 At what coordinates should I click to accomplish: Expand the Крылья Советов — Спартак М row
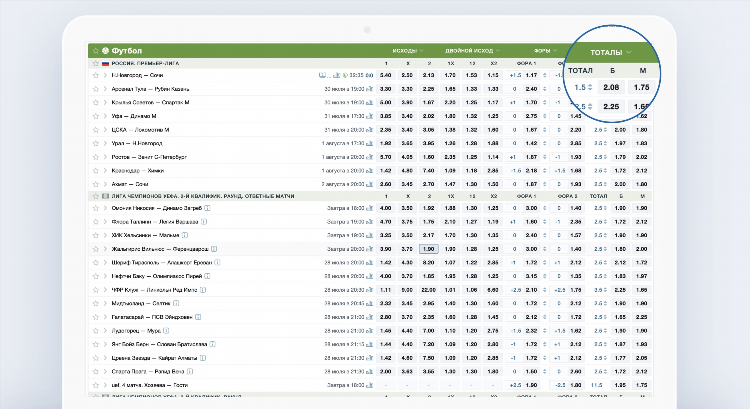coord(105,102)
